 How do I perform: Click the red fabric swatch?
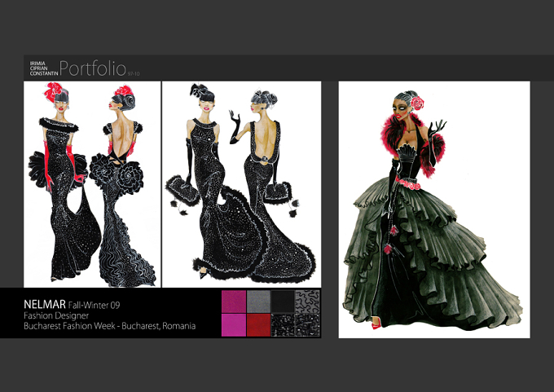coord(258,325)
